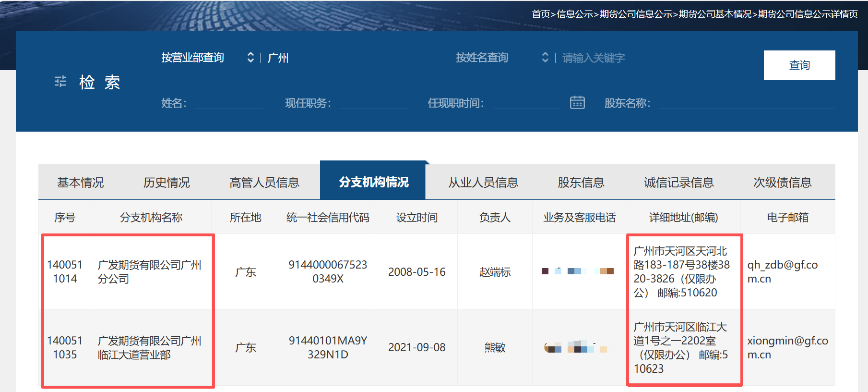Click 期货公司信息公示详情页 in the breadcrumb
The height and width of the screenshot is (392, 868).
pos(808,14)
